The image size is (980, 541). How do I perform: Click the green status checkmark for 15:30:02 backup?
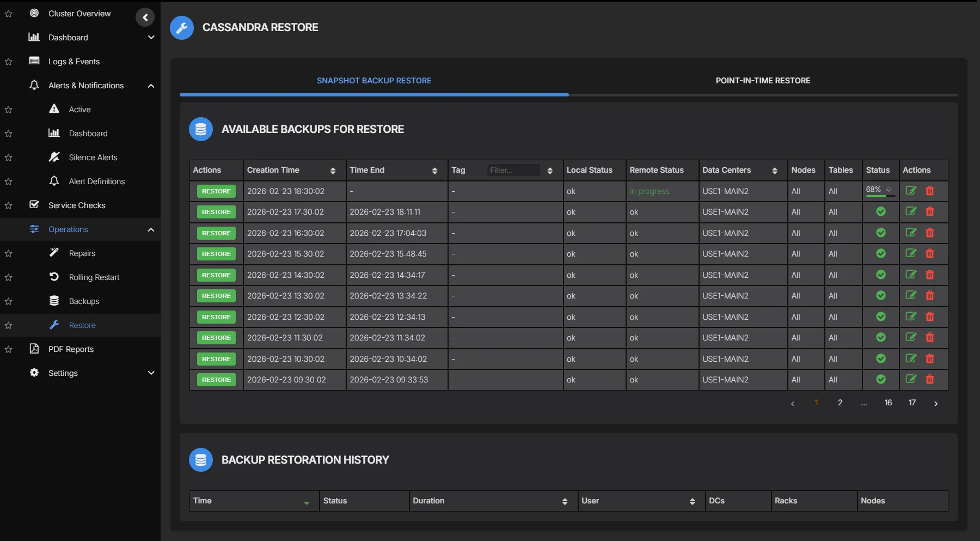pyautogui.click(x=880, y=253)
